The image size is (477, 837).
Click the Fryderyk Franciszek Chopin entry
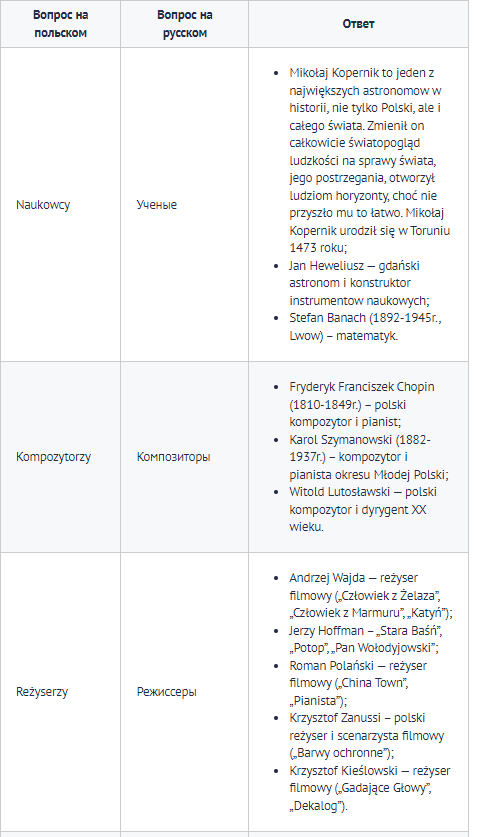pos(362,404)
